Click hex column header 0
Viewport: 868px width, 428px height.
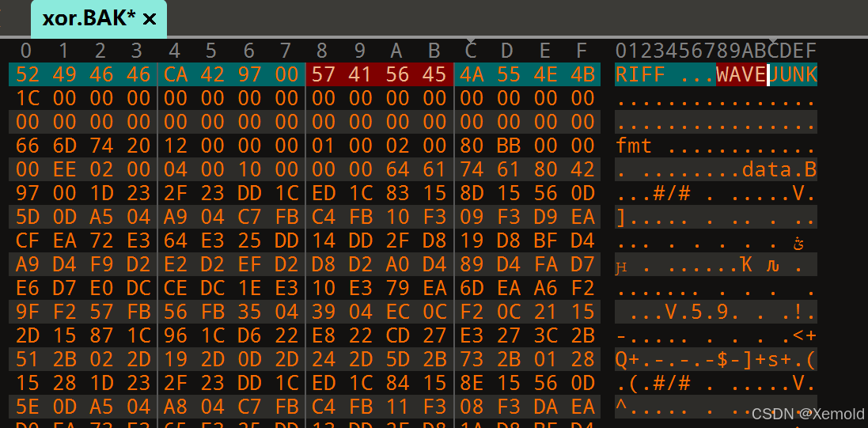[x=26, y=51]
